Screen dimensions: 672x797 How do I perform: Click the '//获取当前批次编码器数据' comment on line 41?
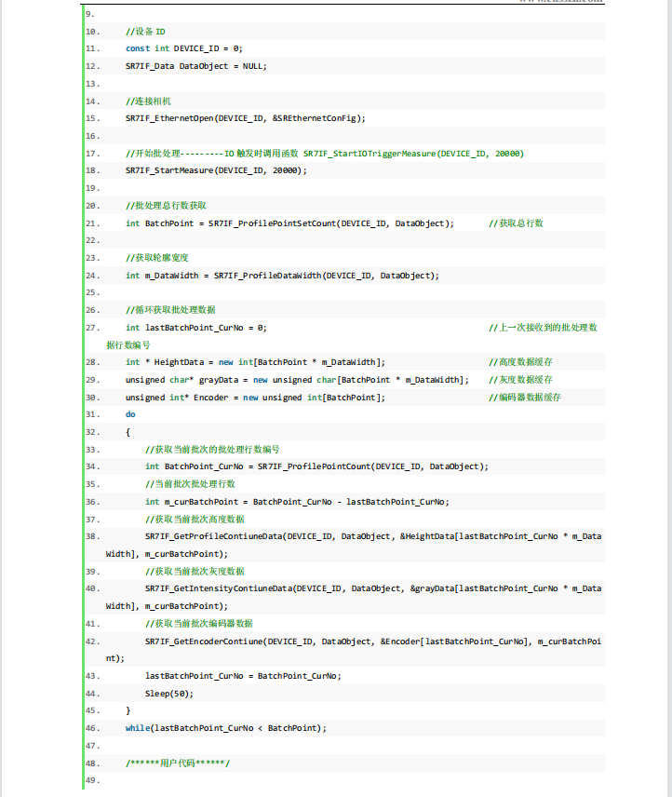click(x=199, y=624)
